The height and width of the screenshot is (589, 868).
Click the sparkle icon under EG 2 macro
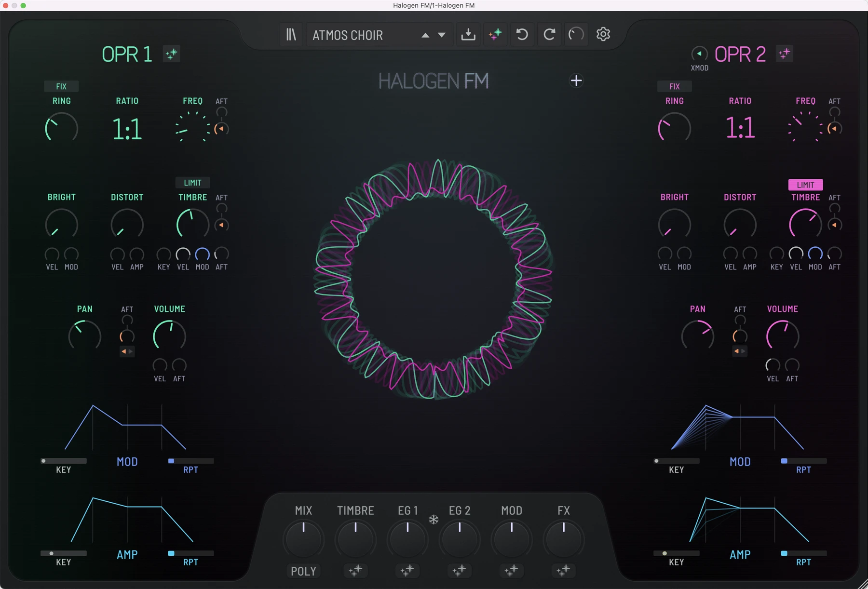coord(460,571)
